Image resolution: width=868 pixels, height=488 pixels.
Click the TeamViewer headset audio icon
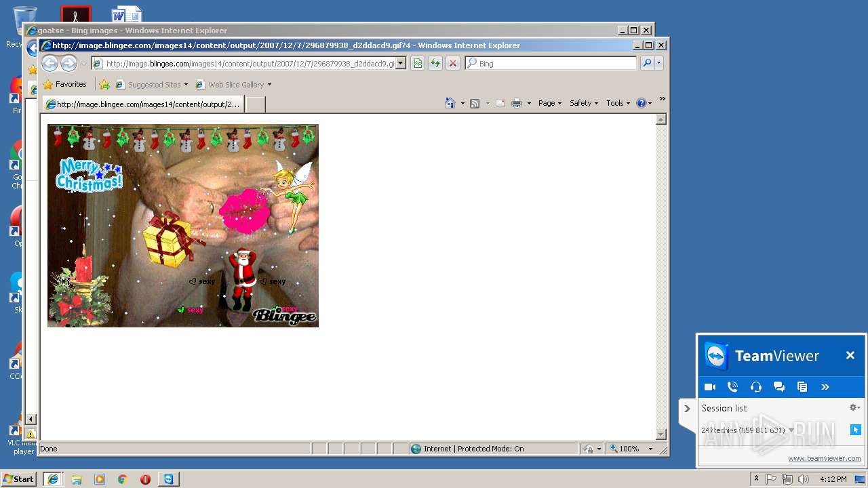756,387
